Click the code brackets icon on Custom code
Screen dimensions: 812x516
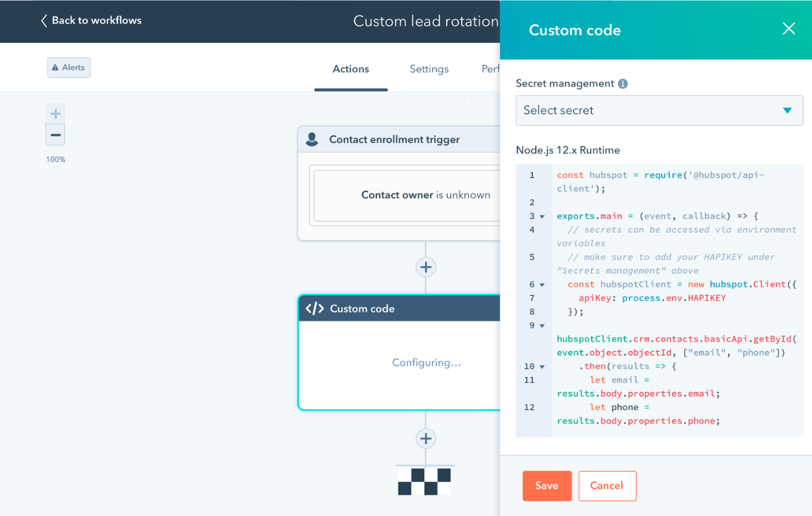tap(315, 308)
